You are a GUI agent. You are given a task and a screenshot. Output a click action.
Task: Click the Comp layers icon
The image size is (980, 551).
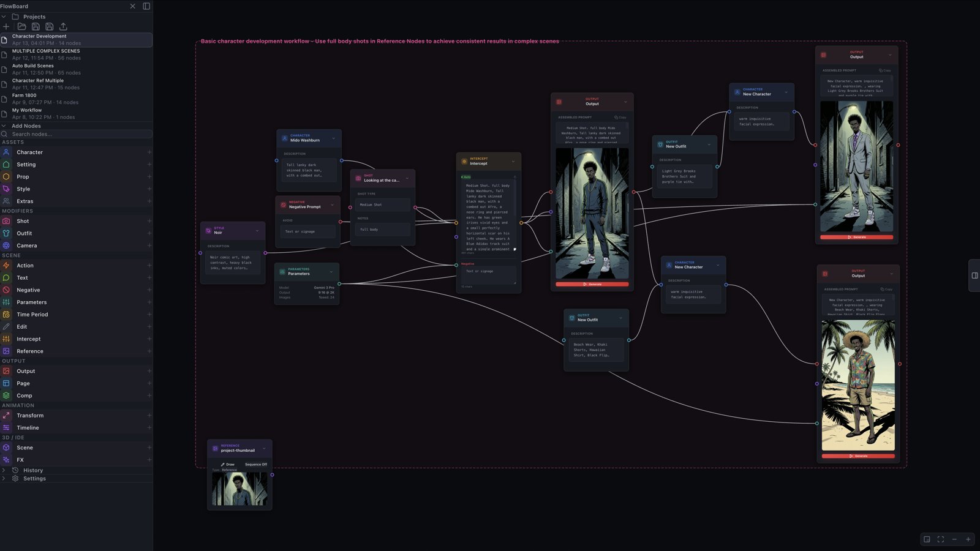[6, 395]
